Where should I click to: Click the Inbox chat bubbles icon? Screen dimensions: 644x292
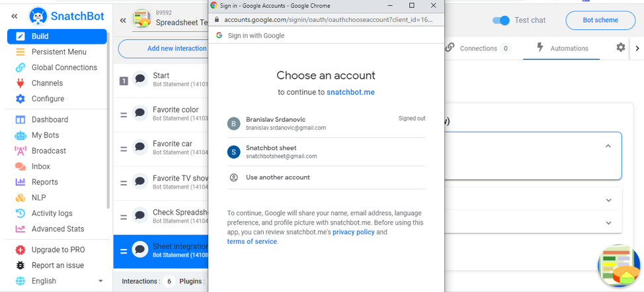click(x=20, y=167)
